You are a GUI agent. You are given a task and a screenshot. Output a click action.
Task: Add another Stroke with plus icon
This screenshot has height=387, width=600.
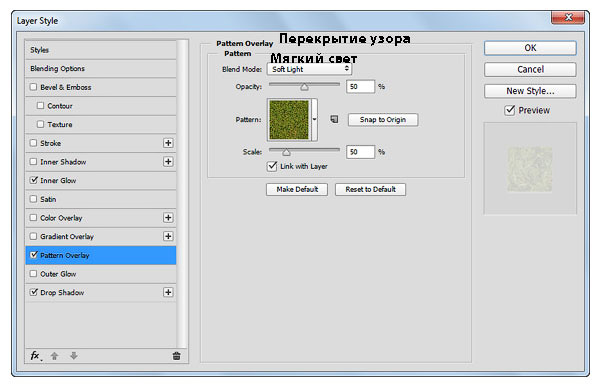pyautogui.click(x=168, y=143)
